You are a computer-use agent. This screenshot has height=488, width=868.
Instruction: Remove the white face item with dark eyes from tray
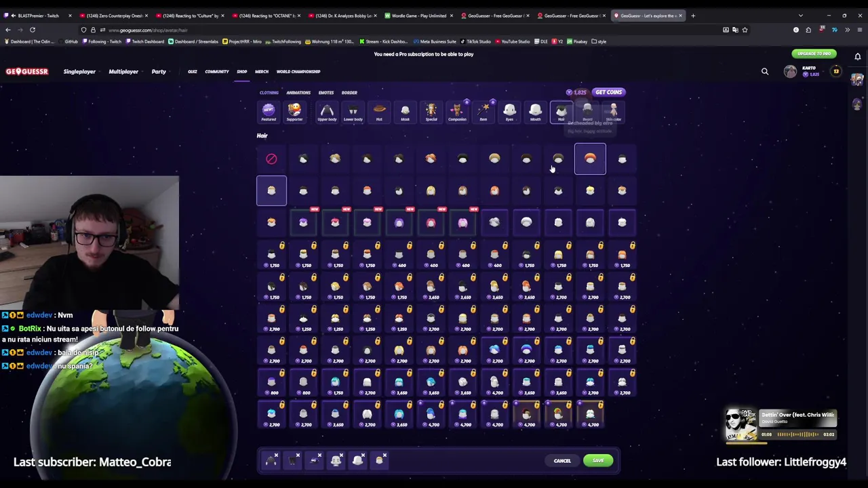[341, 455]
